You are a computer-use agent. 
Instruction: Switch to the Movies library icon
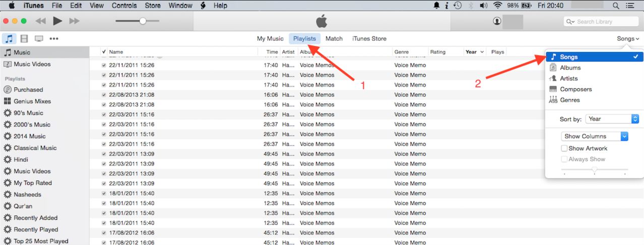(24, 39)
